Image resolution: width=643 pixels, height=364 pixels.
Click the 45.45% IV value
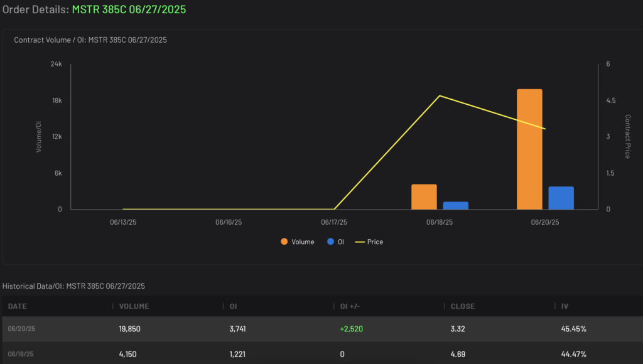574,329
